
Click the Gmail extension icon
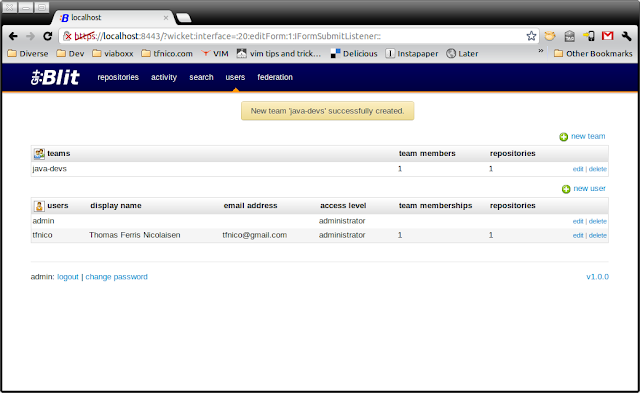607,36
